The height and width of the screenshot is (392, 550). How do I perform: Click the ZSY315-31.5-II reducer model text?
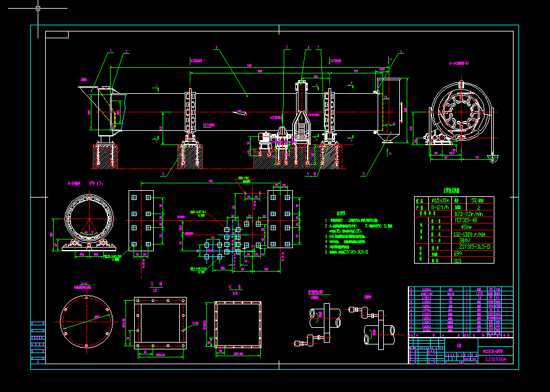(473, 246)
